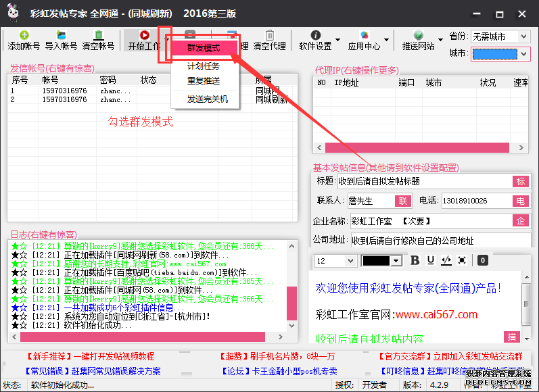Image resolution: width=539 pixels, height=392 pixels.
Task: Open the 超赞 刷手机名片赞 link
Action: (x=277, y=356)
